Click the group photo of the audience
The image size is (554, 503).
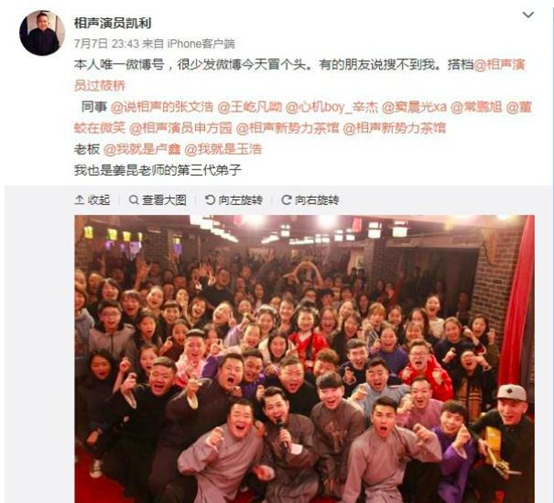tap(304, 359)
